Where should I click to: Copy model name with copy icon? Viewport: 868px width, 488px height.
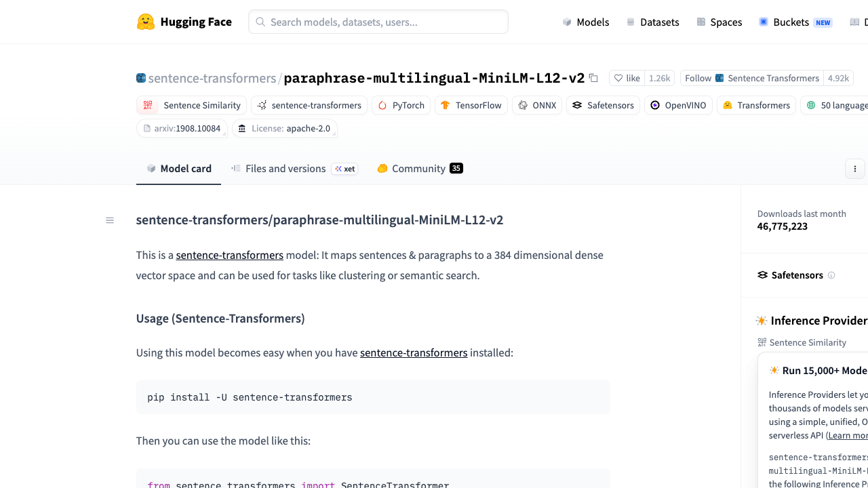point(593,78)
